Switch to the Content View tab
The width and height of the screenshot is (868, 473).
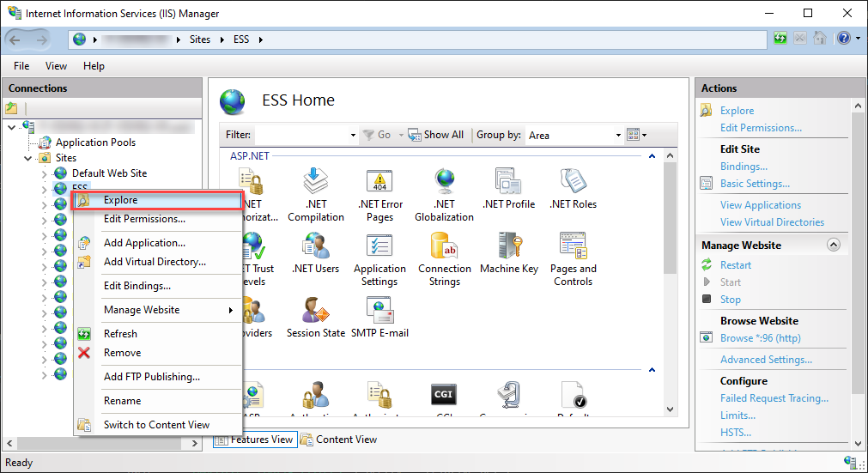pyautogui.click(x=339, y=440)
